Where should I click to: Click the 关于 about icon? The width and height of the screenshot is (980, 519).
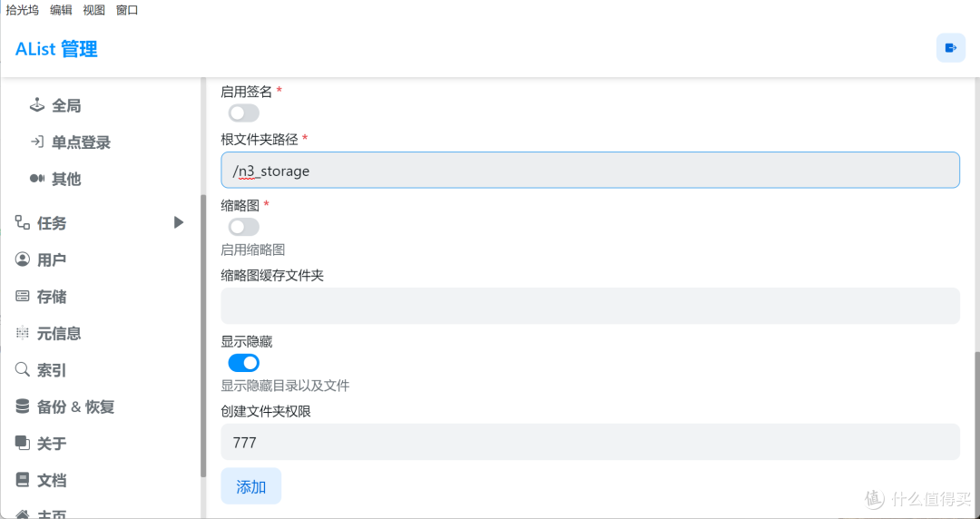[23, 444]
